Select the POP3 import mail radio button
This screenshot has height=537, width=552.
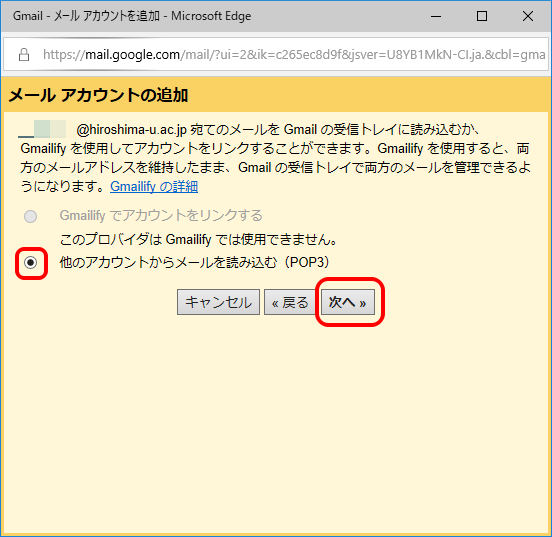pos(31,263)
